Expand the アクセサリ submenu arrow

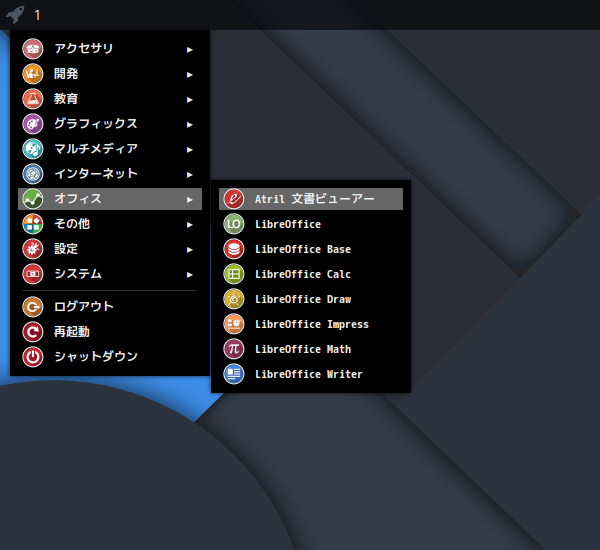pyautogui.click(x=189, y=49)
